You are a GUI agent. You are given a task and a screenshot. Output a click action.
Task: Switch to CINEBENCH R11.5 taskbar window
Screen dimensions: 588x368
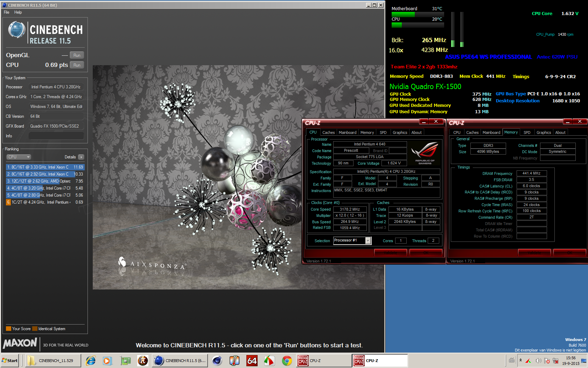[180, 360]
